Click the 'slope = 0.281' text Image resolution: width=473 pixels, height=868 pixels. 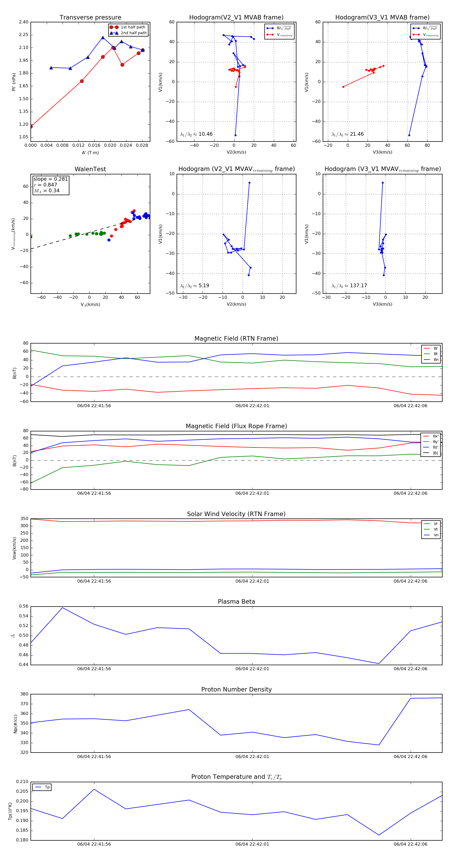point(50,179)
